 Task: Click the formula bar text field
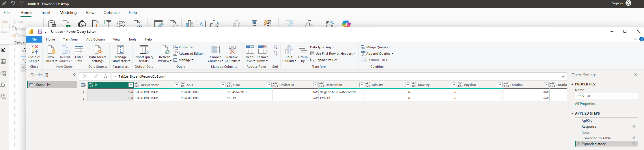(x=336, y=76)
